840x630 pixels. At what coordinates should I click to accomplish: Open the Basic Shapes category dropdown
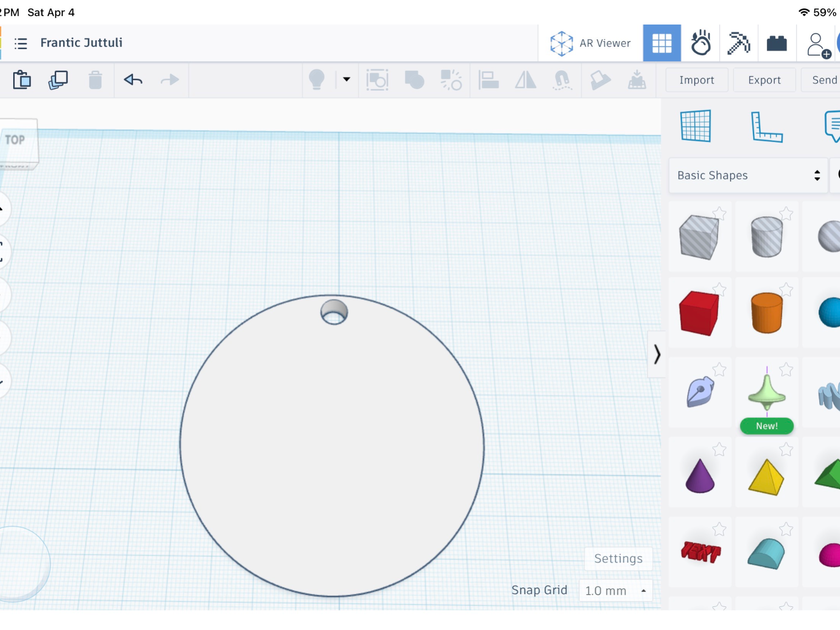[x=748, y=176]
